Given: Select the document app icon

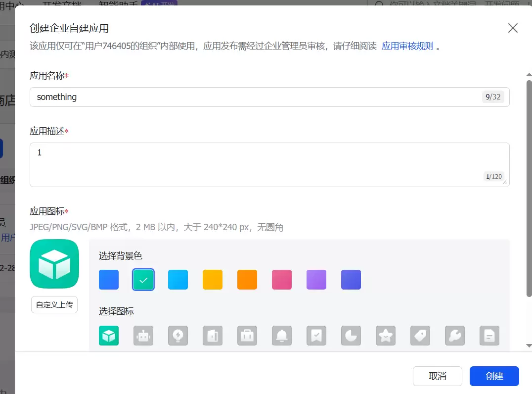Looking at the screenshot, I should coord(489,336).
